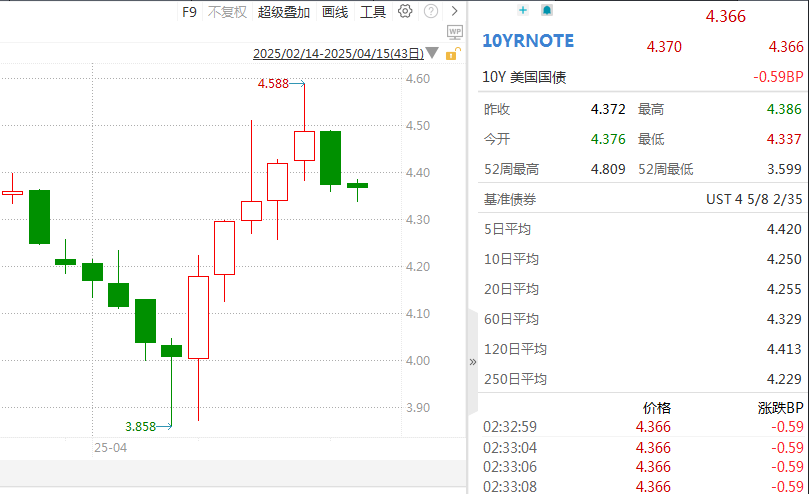Collapse side panel with double-arrow handle
The width and height of the screenshot is (809, 494).
[473, 362]
